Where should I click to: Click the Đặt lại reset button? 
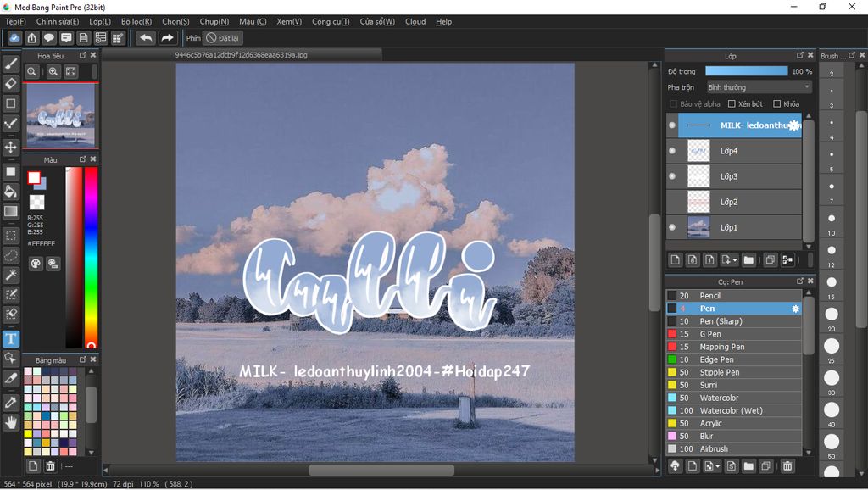pos(223,38)
